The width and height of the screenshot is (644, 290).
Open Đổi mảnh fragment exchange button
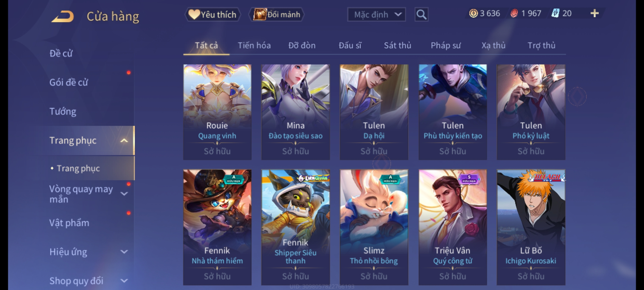(277, 15)
